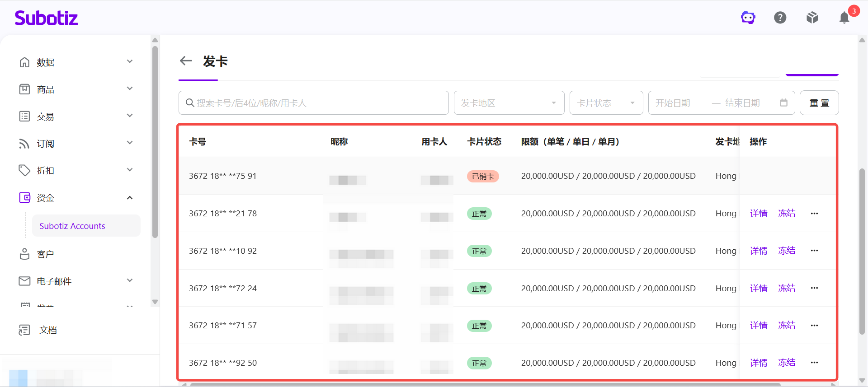Open notifications bell with 3 badge

(844, 17)
